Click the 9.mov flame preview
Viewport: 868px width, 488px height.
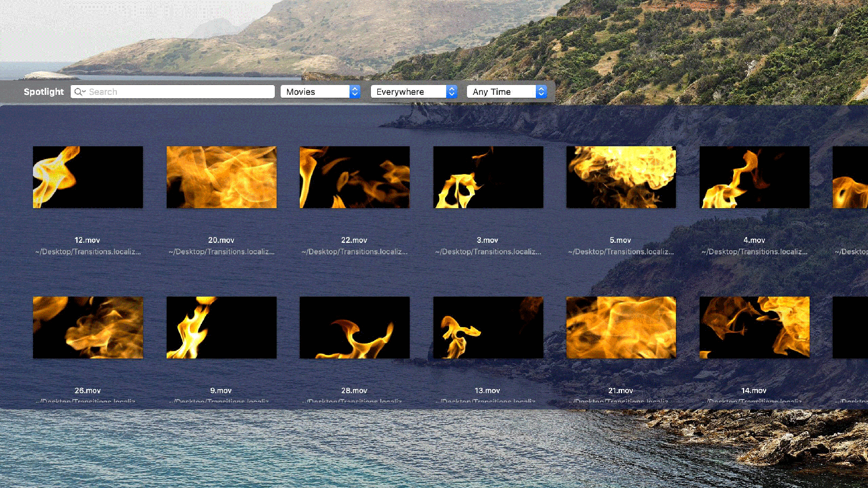pos(221,327)
